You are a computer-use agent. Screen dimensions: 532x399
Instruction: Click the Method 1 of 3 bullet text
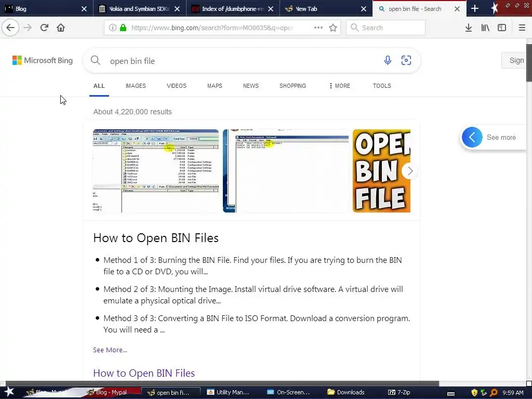coord(253,265)
